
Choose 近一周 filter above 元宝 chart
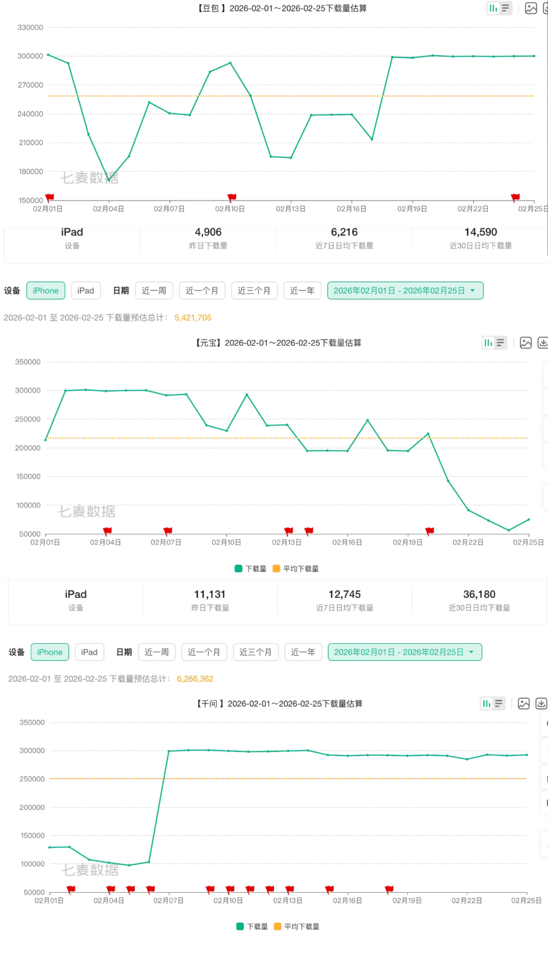pyautogui.click(x=154, y=290)
